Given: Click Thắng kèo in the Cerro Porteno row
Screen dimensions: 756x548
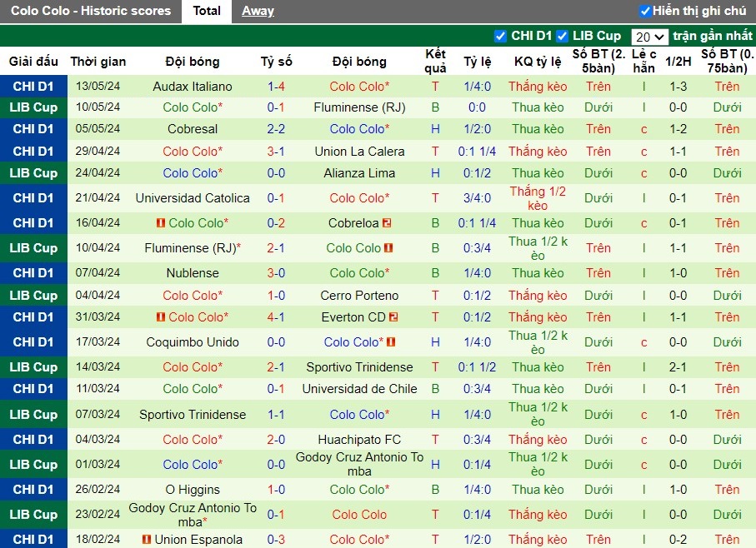Looking at the screenshot, I should tap(538, 295).
